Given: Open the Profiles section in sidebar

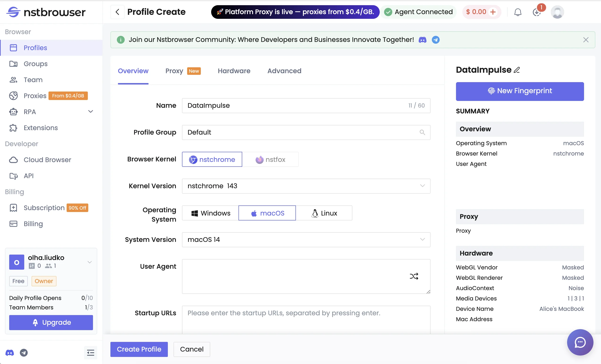Looking at the screenshot, I should (x=35, y=48).
